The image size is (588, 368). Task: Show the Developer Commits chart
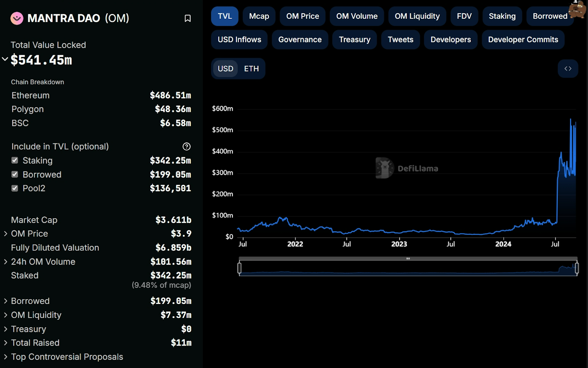coord(523,40)
